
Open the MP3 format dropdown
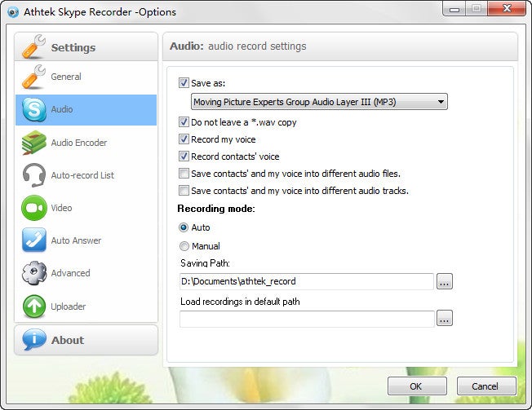pyautogui.click(x=319, y=102)
